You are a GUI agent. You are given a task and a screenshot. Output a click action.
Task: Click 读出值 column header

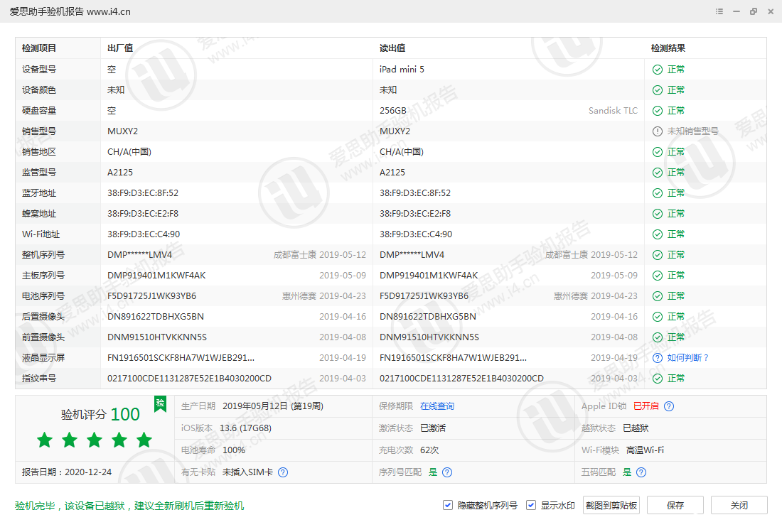point(392,48)
